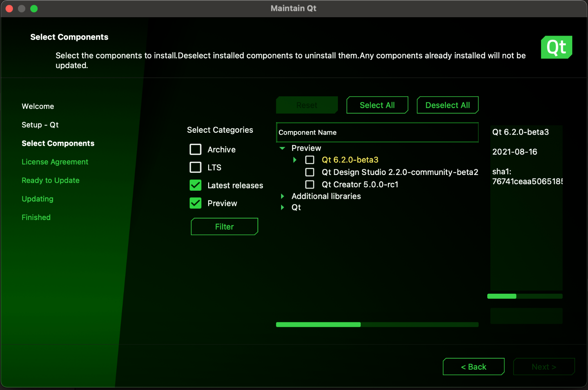
Task: Disable the Preview category checkbox
Action: click(x=195, y=203)
